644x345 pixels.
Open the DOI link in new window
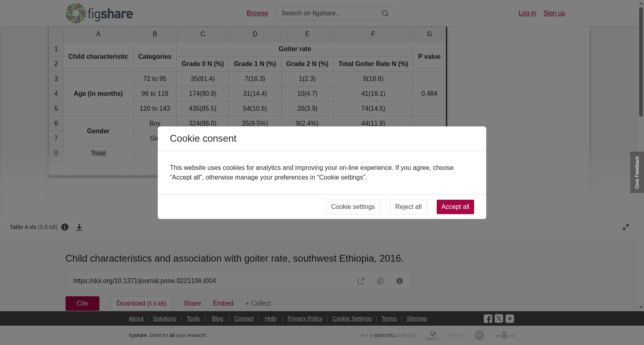tap(361, 281)
